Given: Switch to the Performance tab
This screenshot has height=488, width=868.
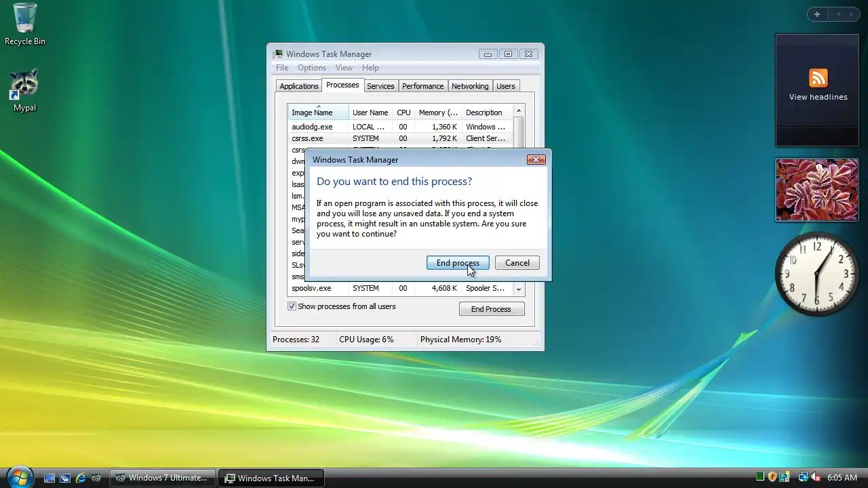Looking at the screenshot, I should tap(422, 86).
